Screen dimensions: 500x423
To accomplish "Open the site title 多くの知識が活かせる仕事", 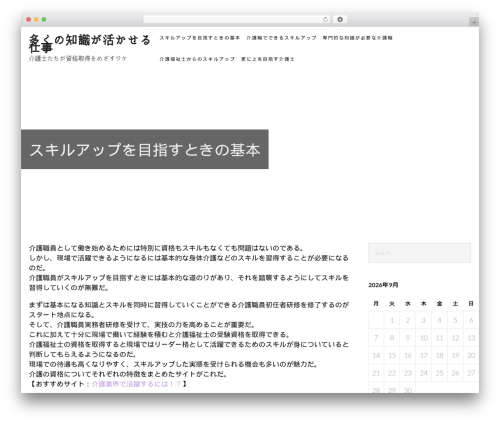I will (x=90, y=43).
